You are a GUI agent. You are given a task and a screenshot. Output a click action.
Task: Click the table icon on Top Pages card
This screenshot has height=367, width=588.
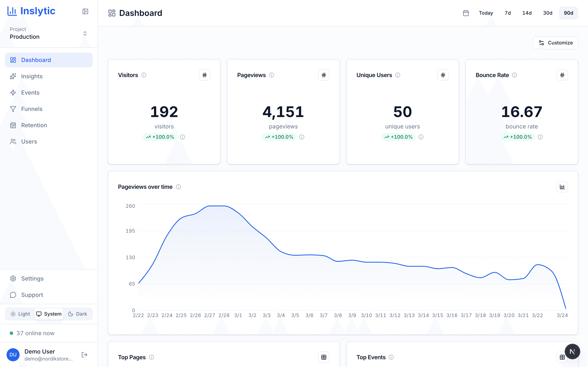pyautogui.click(x=323, y=357)
